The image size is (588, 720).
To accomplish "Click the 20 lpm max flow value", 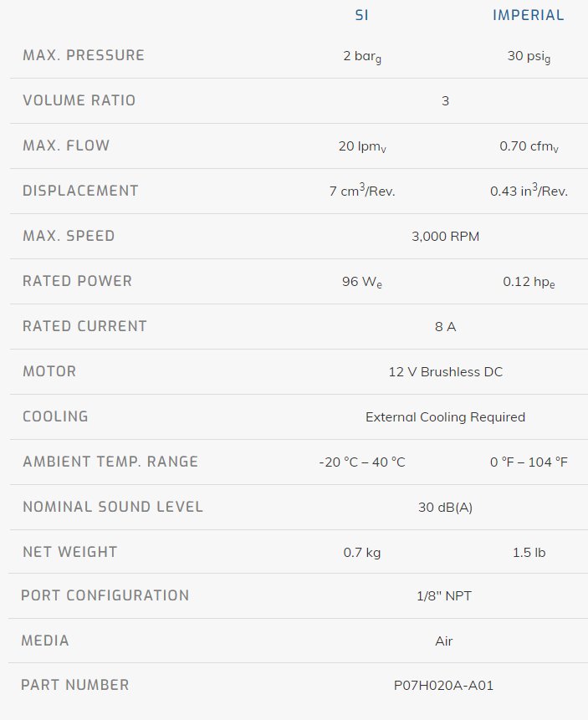I will point(362,146).
